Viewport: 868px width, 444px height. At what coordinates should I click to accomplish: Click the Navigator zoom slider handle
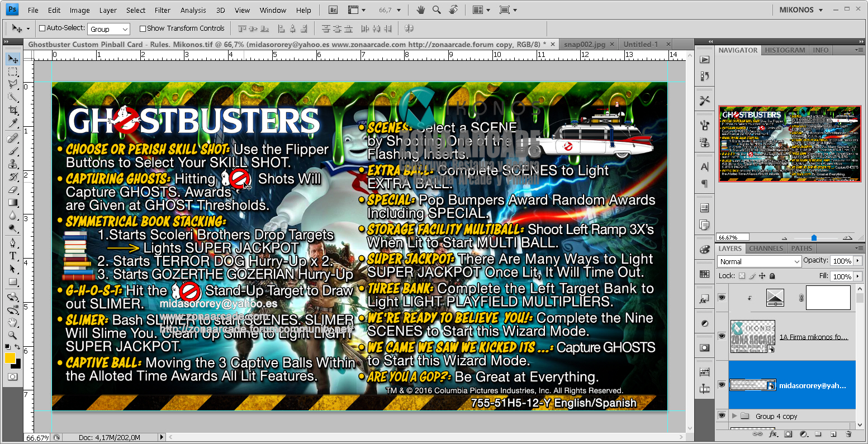(814, 238)
